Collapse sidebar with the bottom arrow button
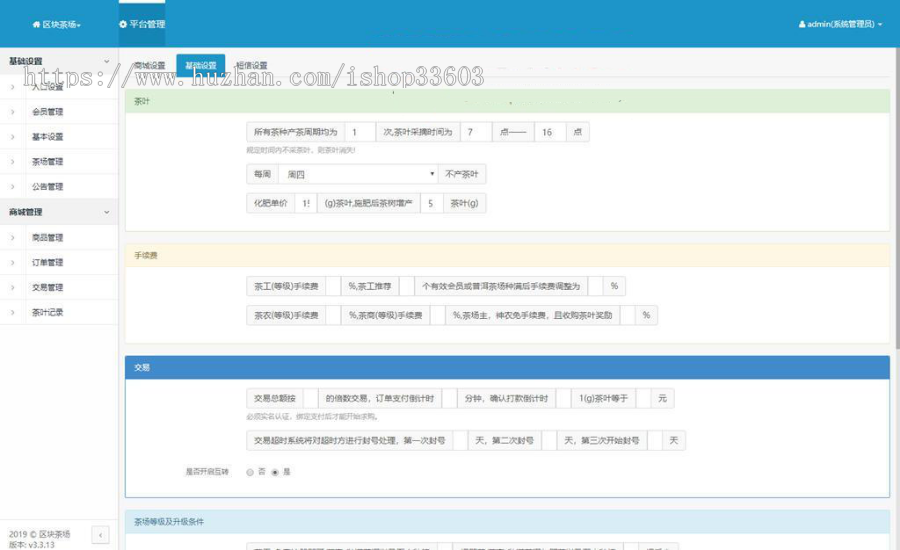Screen dimensions: 900x550 [x=100, y=536]
